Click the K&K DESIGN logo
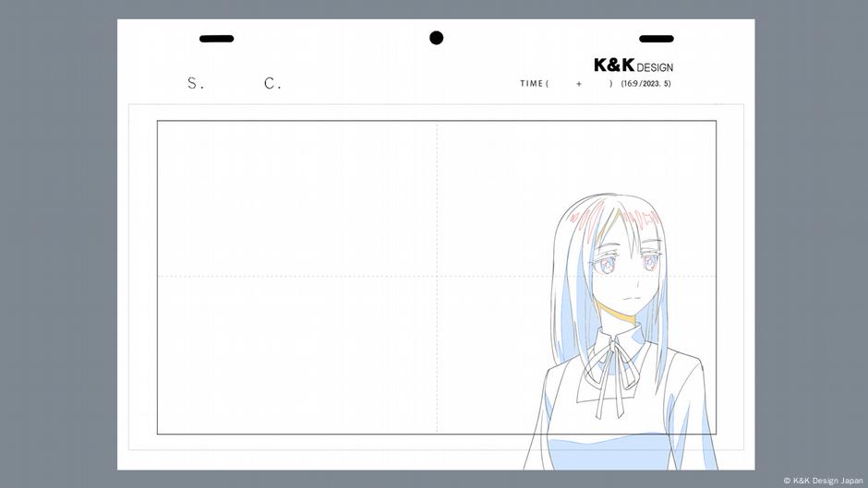Viewport: 868px width, 488px height. tap(633, 65)
